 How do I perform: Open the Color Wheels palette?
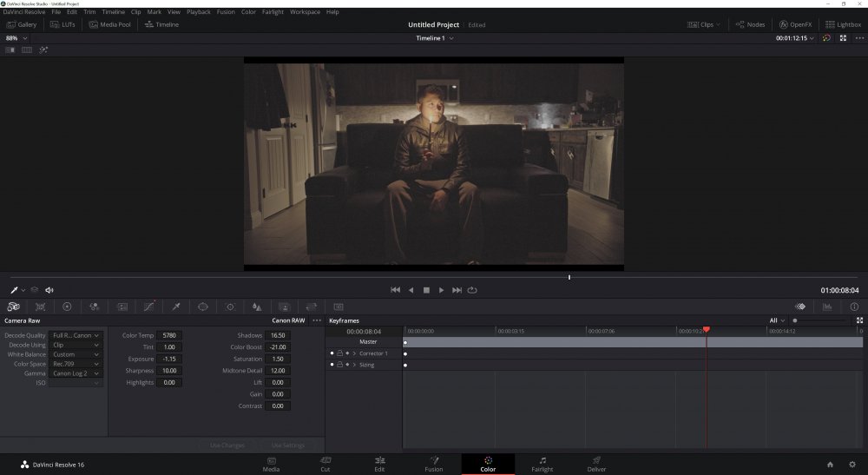67,307
